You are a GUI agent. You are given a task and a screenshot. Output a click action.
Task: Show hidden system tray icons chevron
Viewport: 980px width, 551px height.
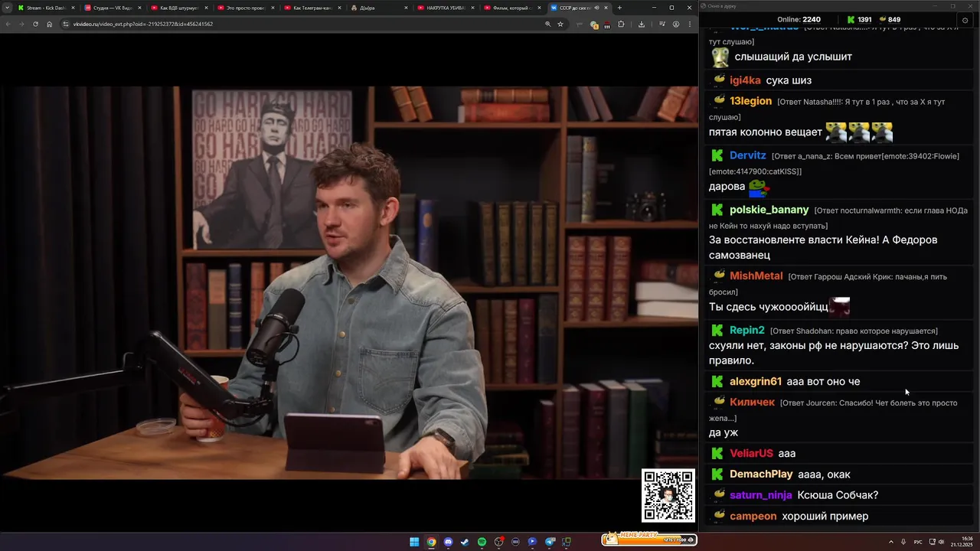(891, 542)
